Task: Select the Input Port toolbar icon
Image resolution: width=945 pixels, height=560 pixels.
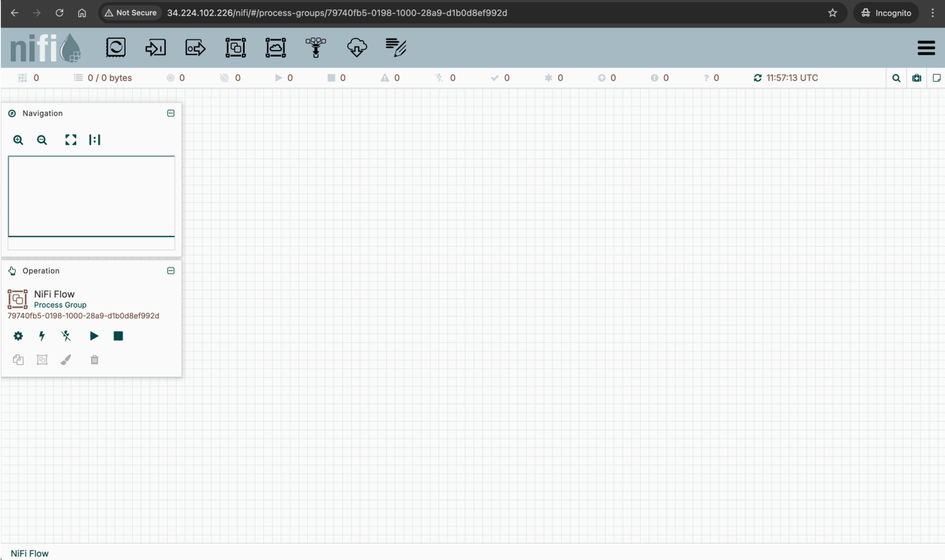Action: pyautogui.click(x=155, y=47)
